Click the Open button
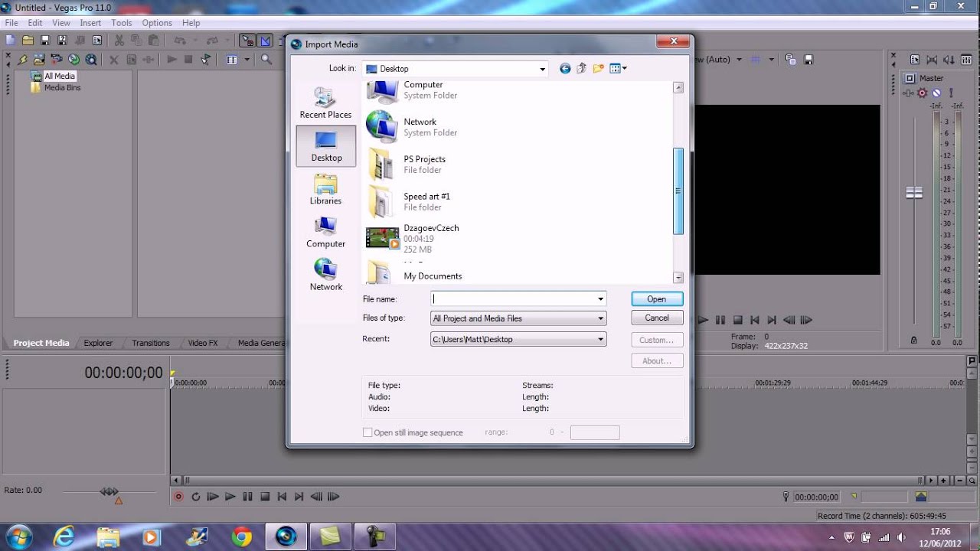Screen dimensions: 980x551 tap(657, 299)
